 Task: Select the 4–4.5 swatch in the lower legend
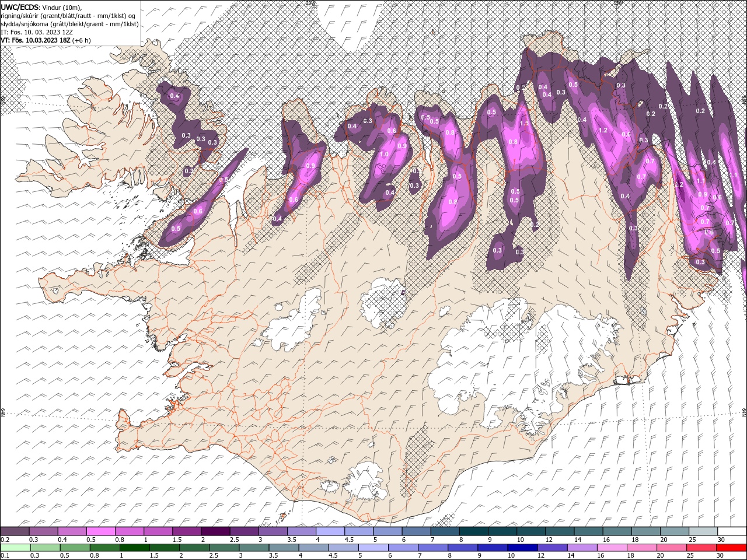[313, 548]
